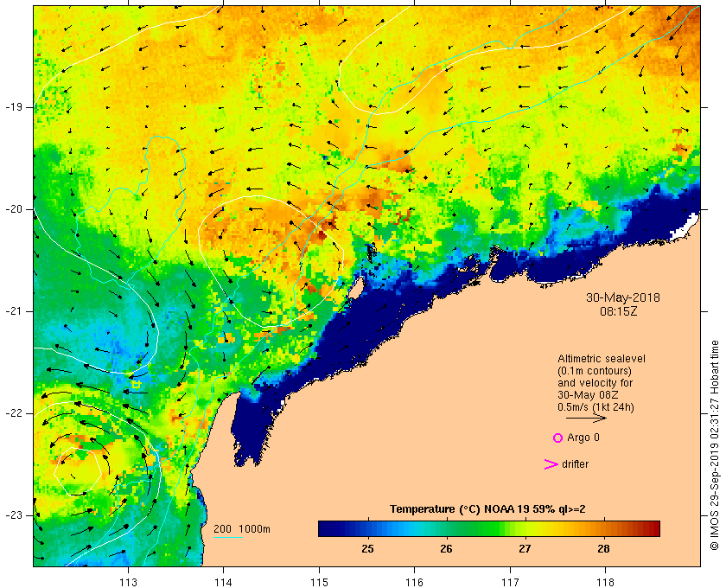Click the '(0.1m contours)' legend line

coord(595,371)
